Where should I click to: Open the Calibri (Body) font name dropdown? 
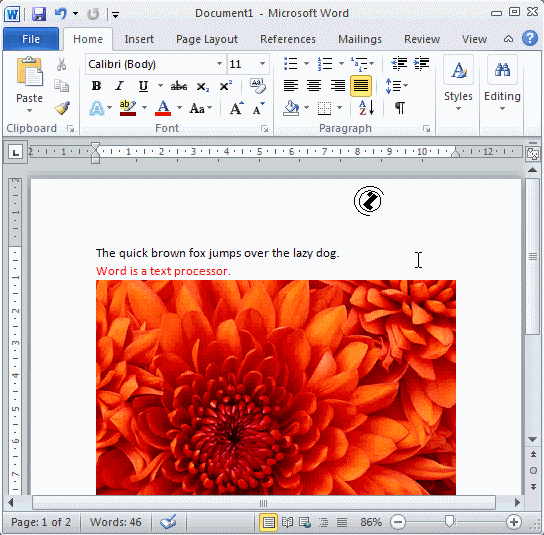[219, 64]
